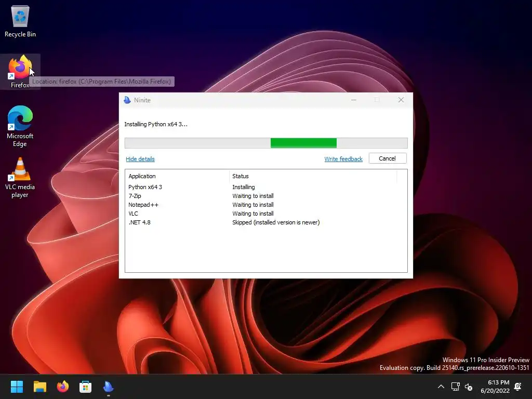Click Hide details link
This screenshot has width=532, height=399.
140,159
